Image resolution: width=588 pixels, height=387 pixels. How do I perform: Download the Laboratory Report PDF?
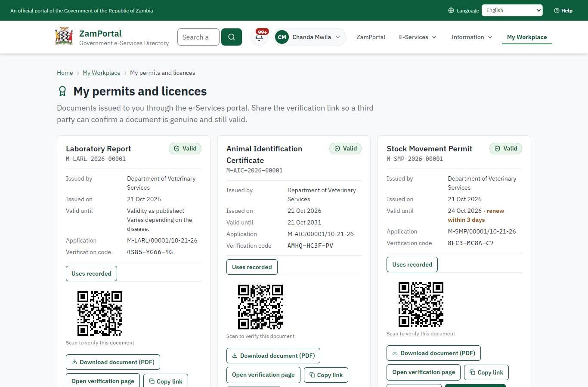click(113, 362)
